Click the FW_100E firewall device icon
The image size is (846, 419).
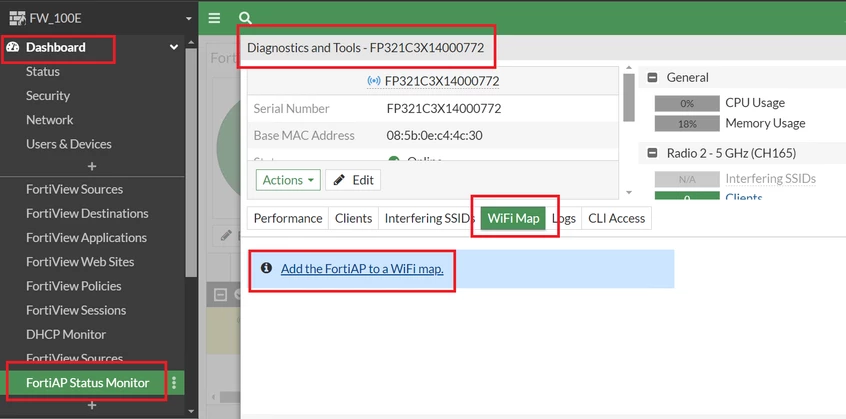[x=18, y=18]
